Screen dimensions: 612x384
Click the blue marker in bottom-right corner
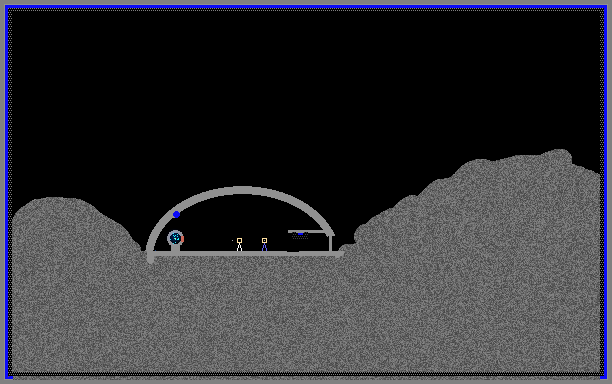[603, 377]
